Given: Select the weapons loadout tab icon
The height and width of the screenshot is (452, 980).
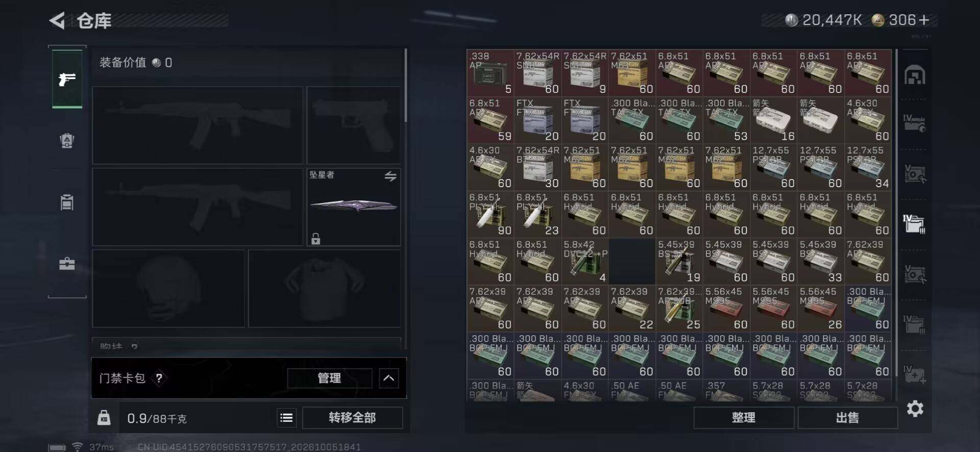Looking at the screenshot, I should [x=67, y=79].
